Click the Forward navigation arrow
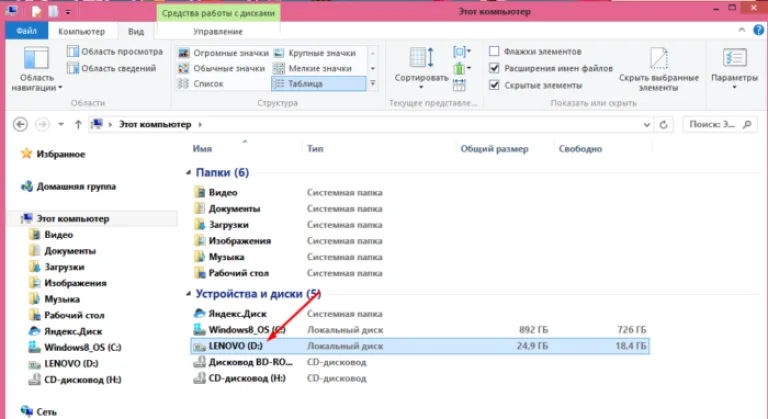The image size is (768, 419). pos(42,124)
